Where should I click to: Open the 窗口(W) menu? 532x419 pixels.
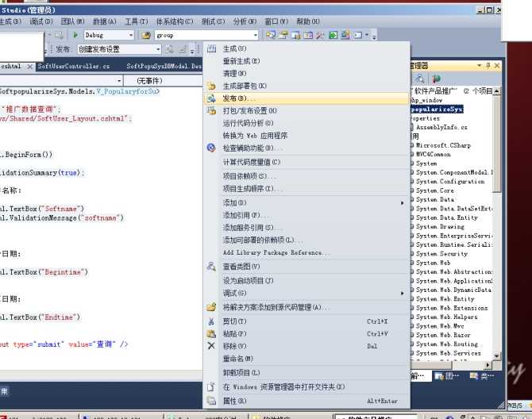276,21
